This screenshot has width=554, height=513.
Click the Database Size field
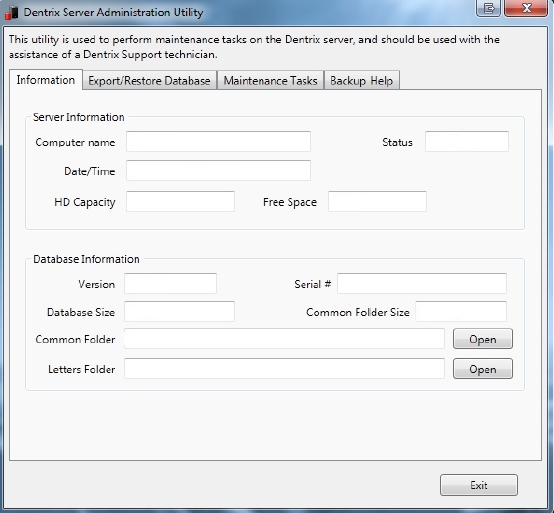coord(179,312)
